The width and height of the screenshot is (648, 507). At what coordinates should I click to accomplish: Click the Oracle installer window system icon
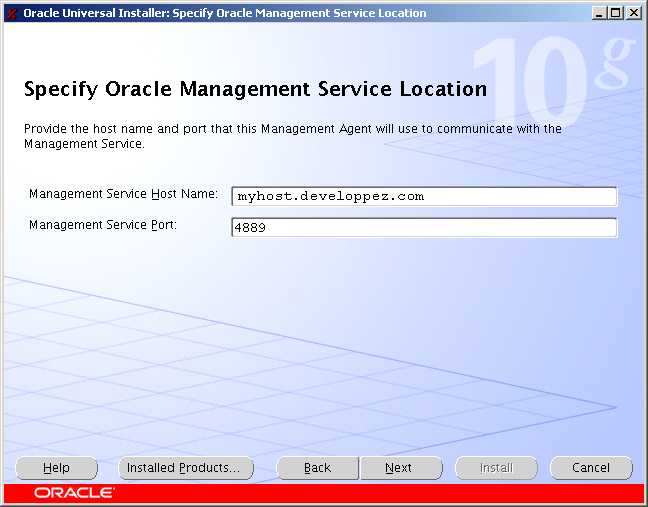[12, 13]
